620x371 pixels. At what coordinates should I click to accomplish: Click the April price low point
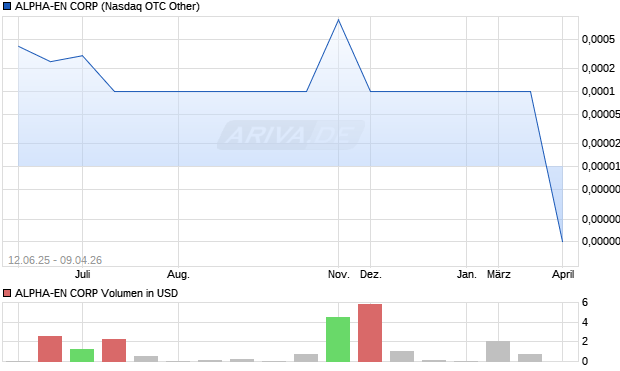(x=562, y=241)
